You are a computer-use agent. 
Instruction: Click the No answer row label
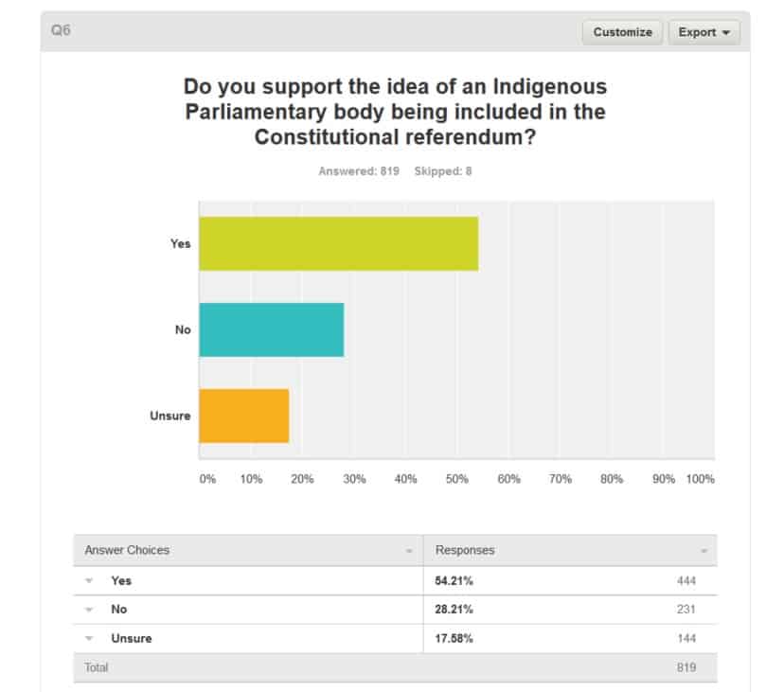point(119,610)
